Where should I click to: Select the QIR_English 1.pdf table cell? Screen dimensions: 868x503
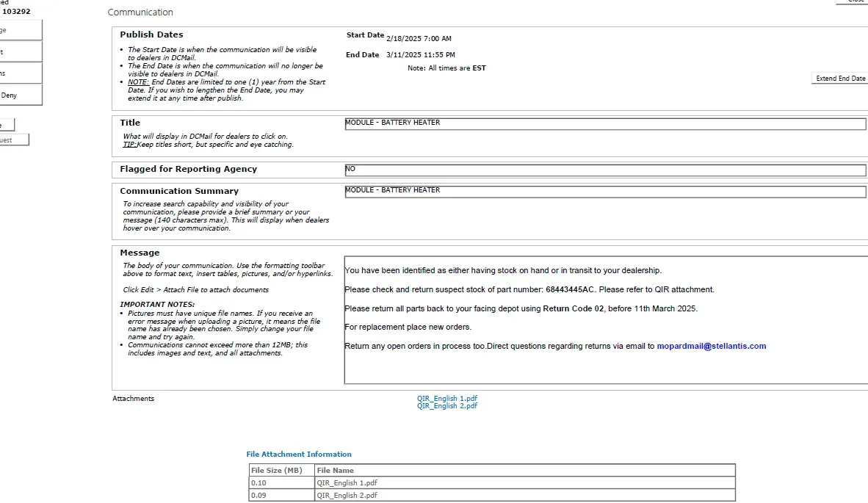525,482
